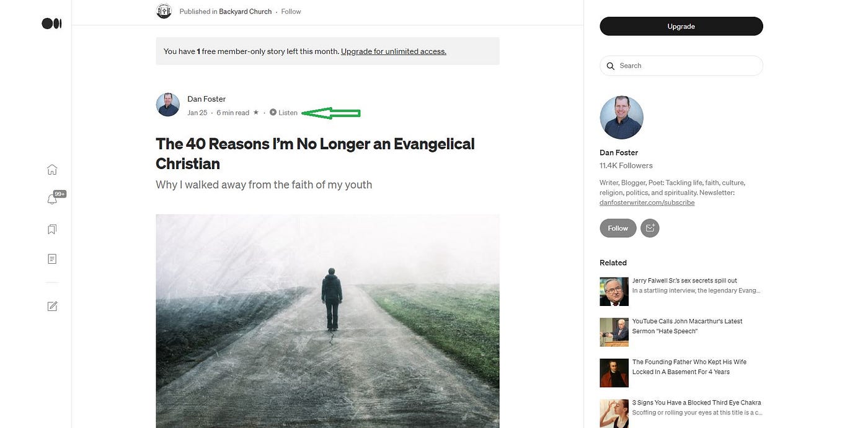The image size is (868, 428).
Task: Click the Upgrade button
Action: (681, 26)
